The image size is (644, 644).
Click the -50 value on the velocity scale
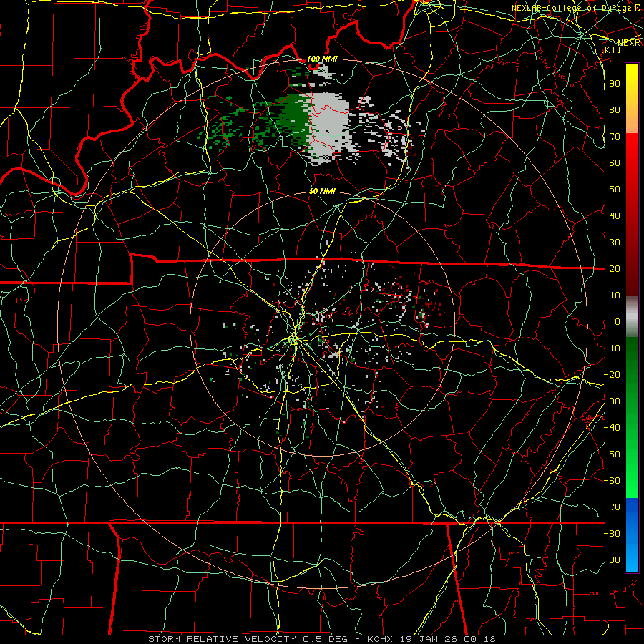pyautogui.click(x=612, y=454)
